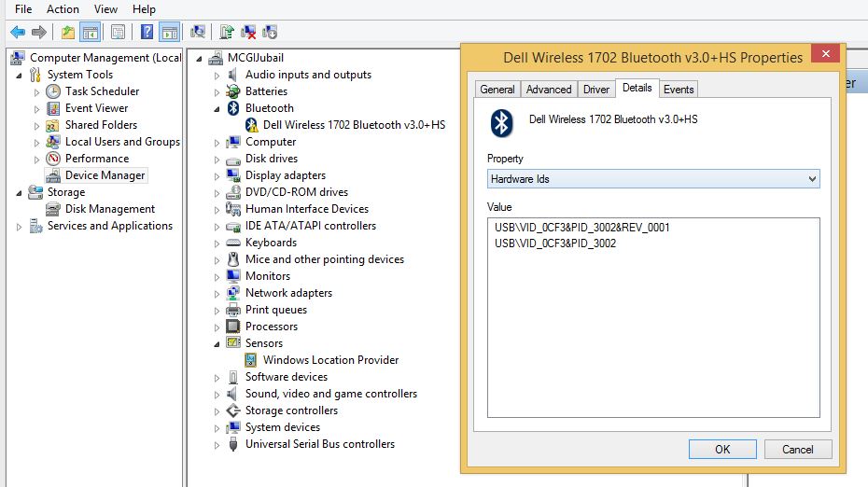Click the Disk Management icon
This screenshot has height=487, width=868.
[x=53, y=209]
